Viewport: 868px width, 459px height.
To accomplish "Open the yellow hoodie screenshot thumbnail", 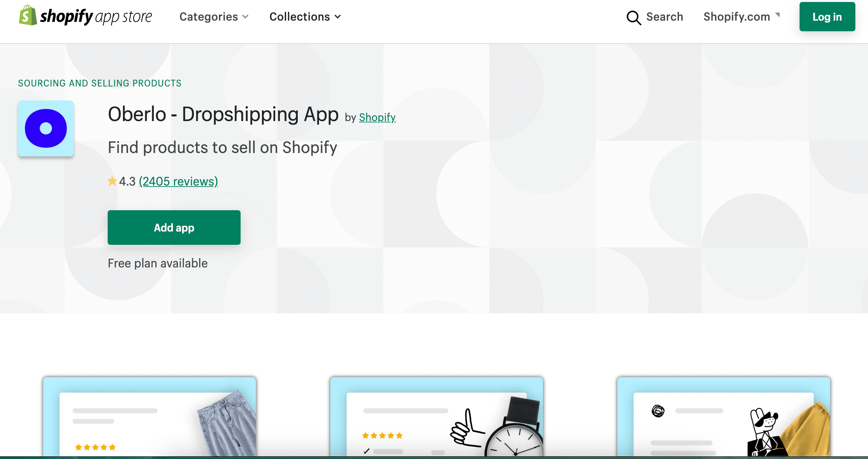I will click(x=723, y=417).
